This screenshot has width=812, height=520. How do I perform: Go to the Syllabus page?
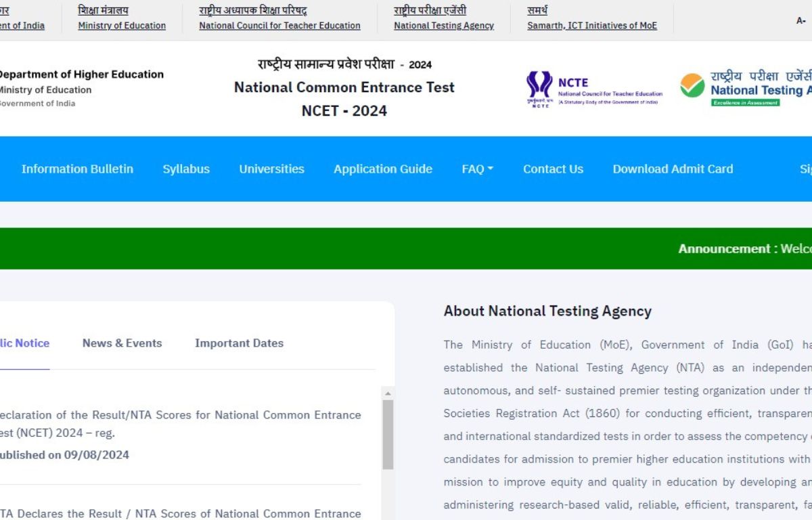186,169
